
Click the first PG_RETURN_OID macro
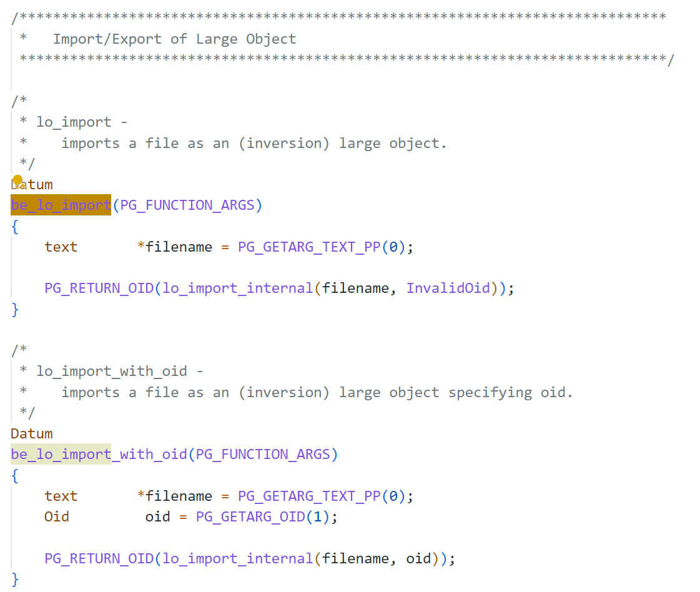[x=99, y=288]
